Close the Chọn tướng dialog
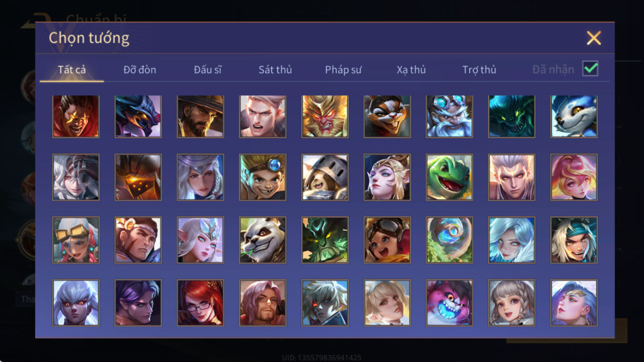Screen dimensions: 644x362 click(594, 38)
